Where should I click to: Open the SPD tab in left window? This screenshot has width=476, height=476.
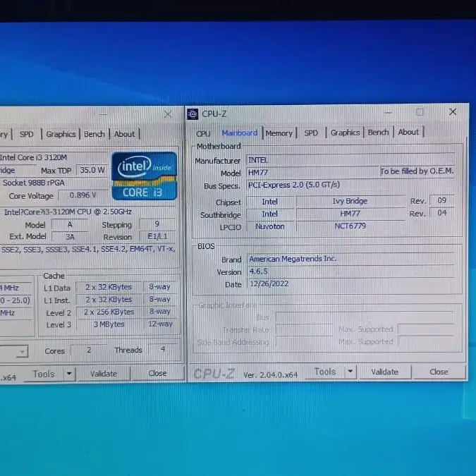coord(27,134)
